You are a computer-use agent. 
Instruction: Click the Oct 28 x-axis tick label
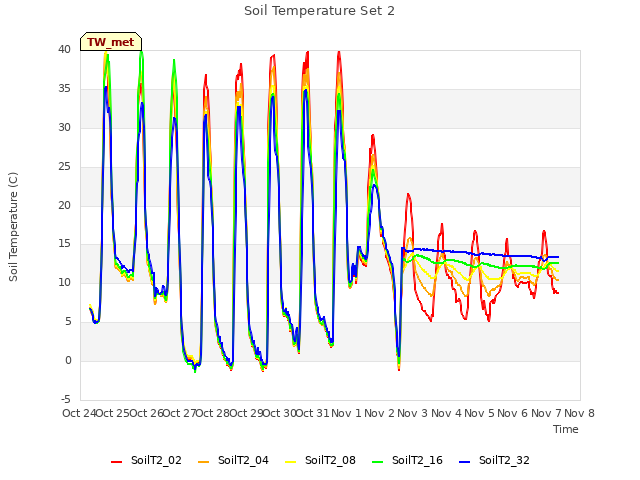(x=213, y=413)
